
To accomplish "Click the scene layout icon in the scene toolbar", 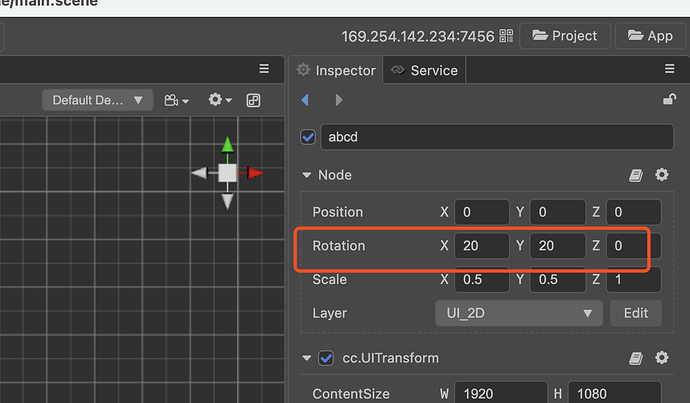I will 253,100.
